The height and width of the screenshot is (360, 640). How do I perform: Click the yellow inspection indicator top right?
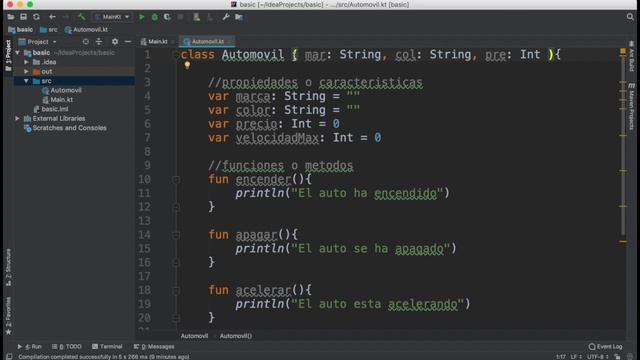tap(623, 52)
